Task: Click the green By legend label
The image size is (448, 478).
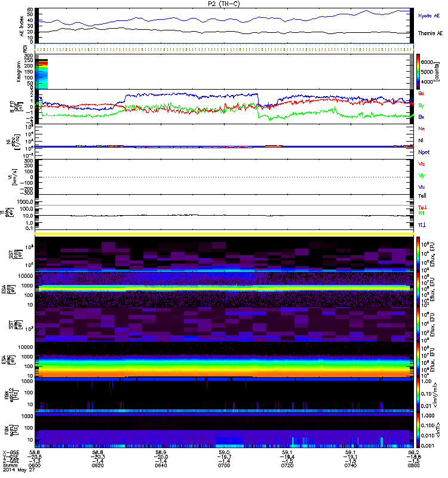Action: (x=422, y=105)
